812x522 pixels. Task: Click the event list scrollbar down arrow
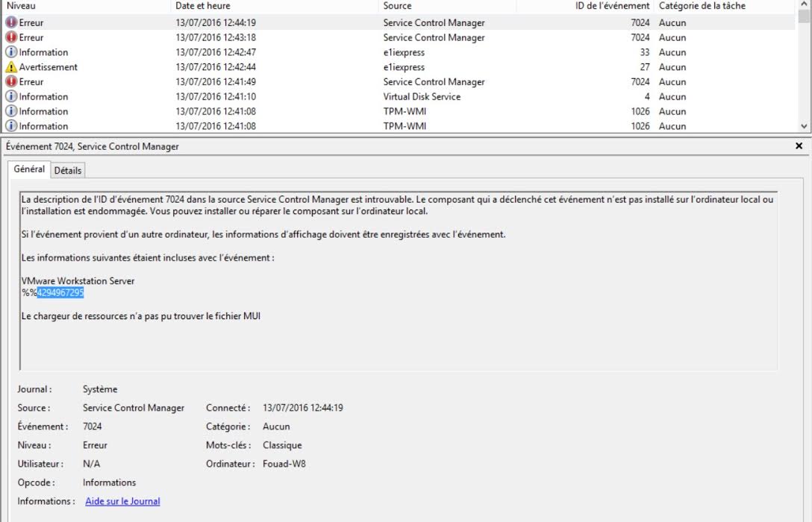804,127
